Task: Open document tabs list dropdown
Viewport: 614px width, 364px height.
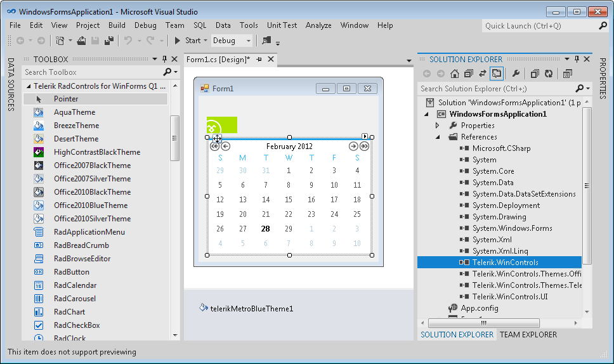Action: [x=409, y=61]
